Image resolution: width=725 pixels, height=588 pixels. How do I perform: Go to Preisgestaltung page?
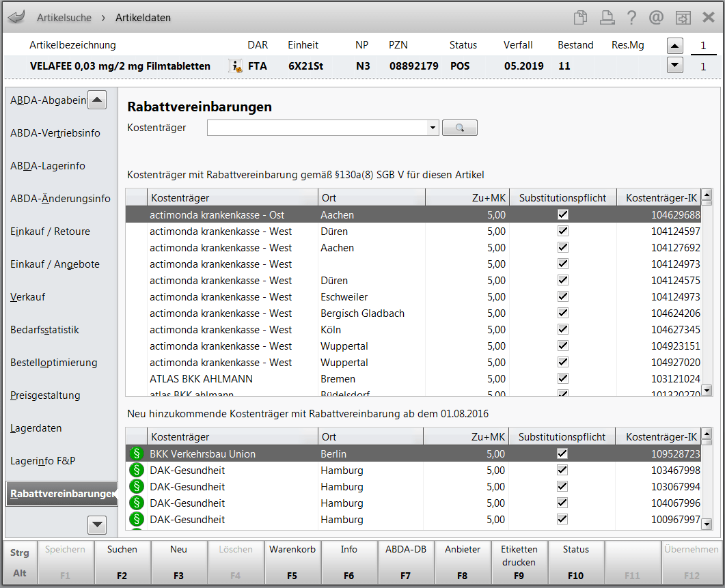(x=45, y=395)
